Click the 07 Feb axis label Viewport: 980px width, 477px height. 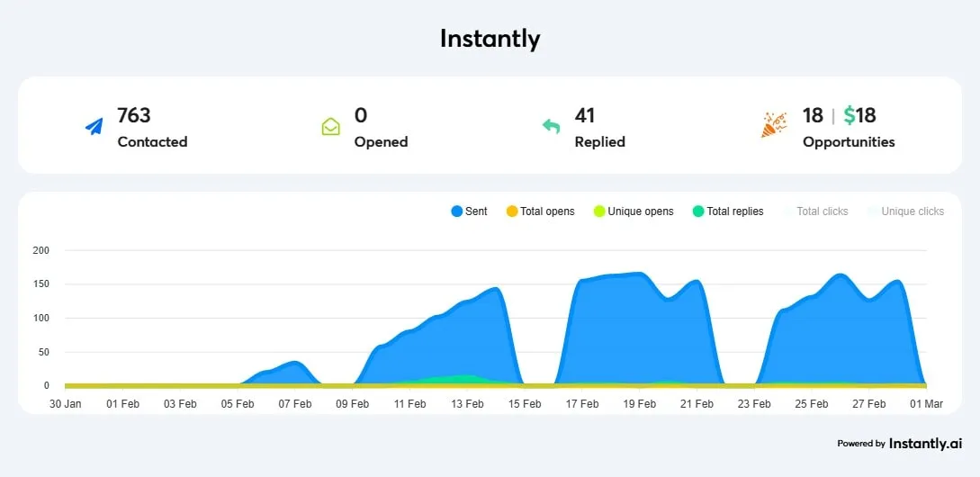click(295, 404)
